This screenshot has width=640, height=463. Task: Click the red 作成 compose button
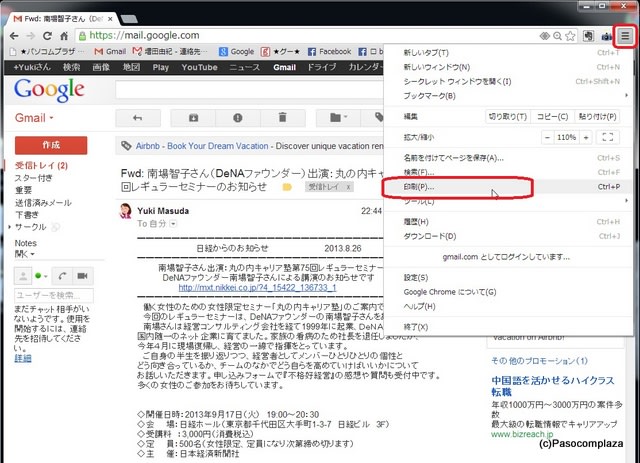click(x=51, y=145)
